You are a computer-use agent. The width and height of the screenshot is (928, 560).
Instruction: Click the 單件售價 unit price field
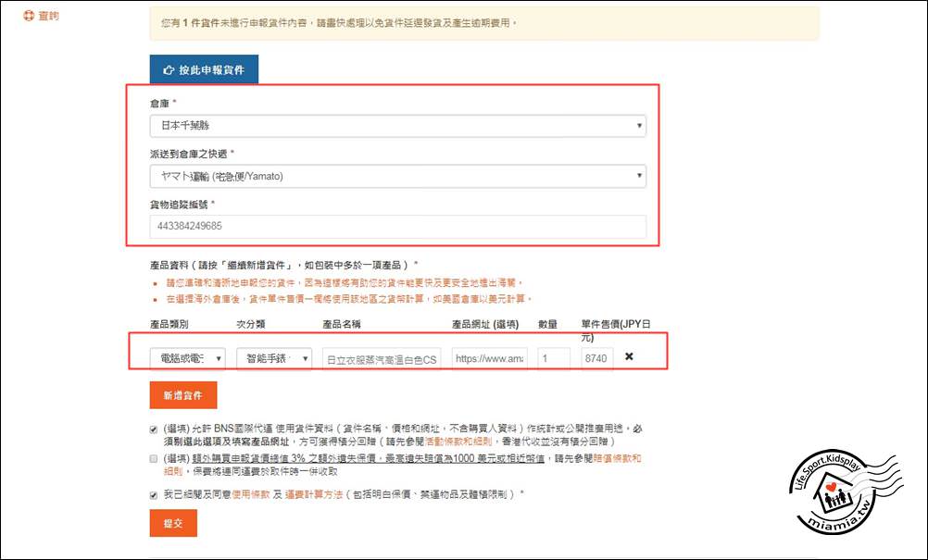(597, 358)
